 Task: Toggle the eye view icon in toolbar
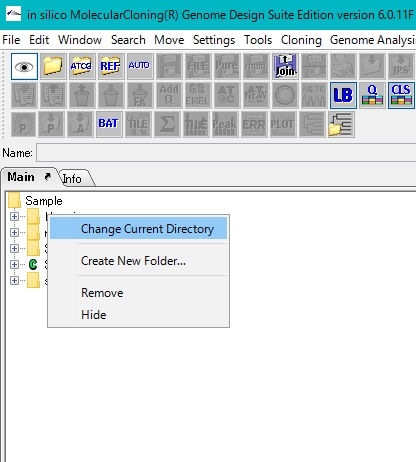pos(24,66)
